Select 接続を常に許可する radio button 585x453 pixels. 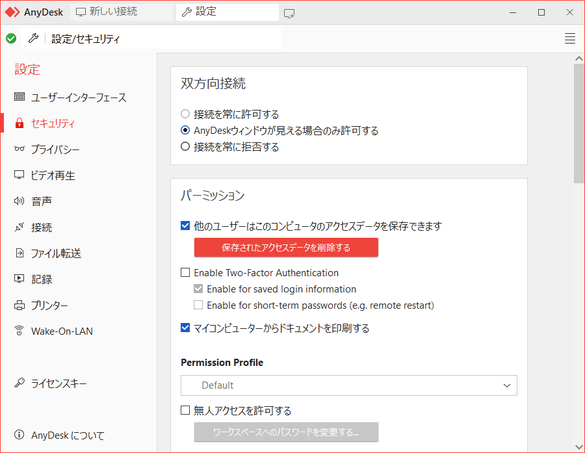185,114
